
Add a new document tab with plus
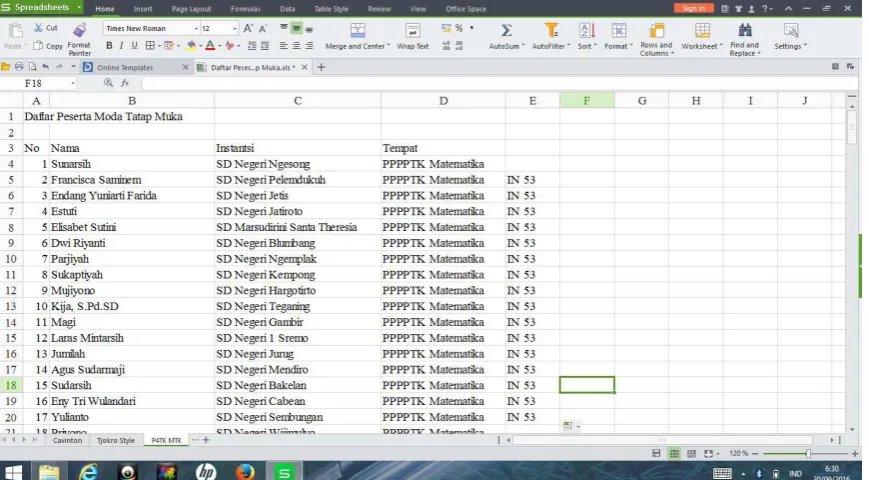point(321,67)
